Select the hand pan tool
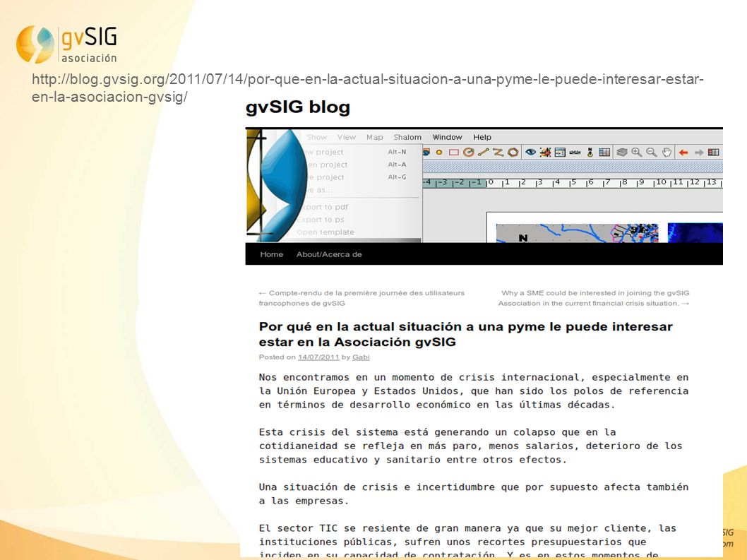747x560 pixels. coord(667,153)
